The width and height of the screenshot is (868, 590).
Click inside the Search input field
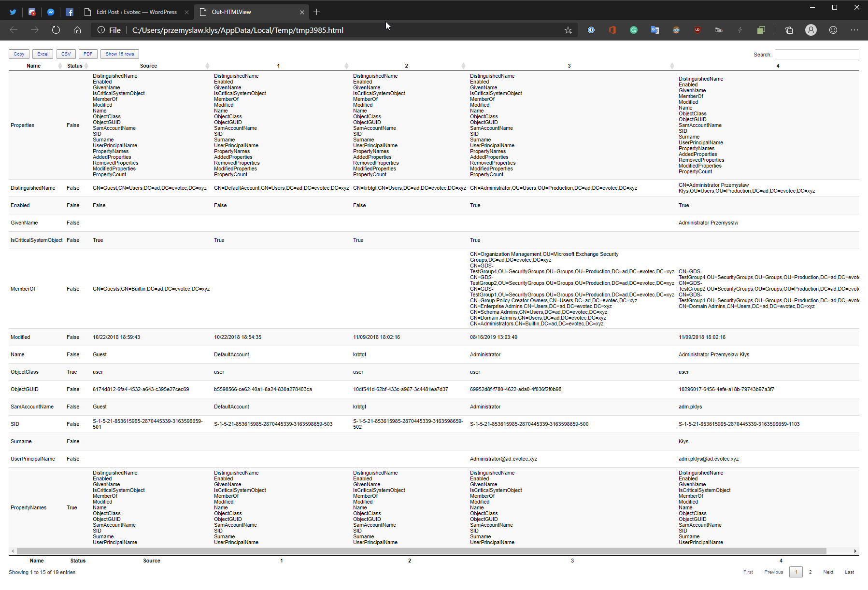point(816,54)
